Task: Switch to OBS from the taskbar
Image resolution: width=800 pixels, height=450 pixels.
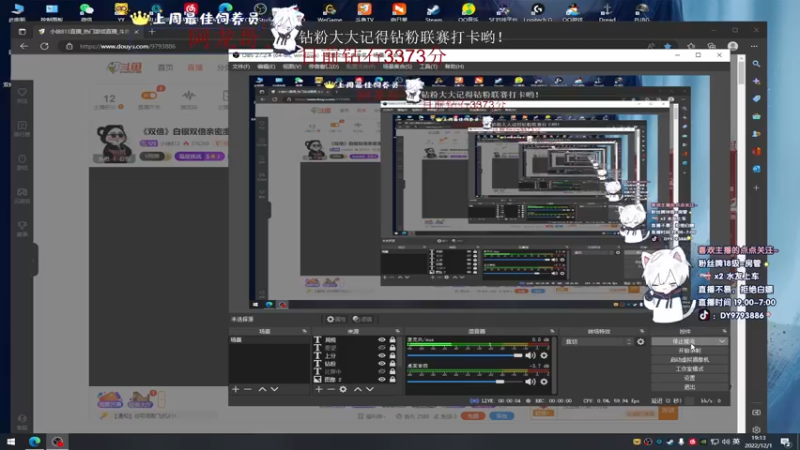Action: coord(58,441)
